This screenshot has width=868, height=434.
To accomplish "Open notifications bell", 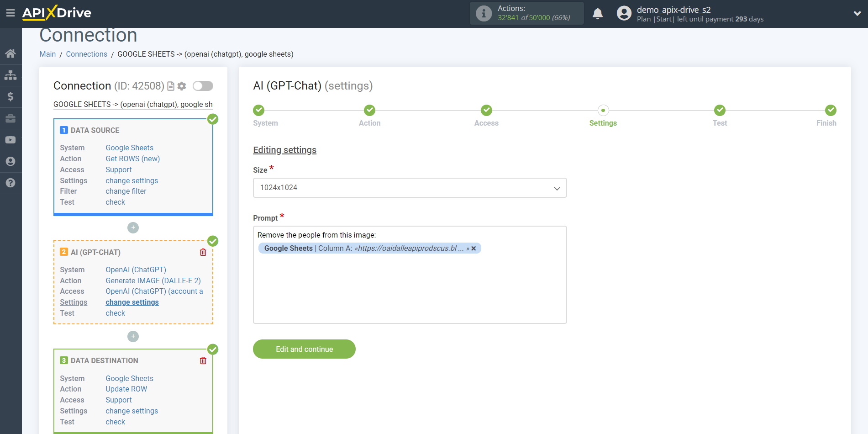I will coord(598,13).
